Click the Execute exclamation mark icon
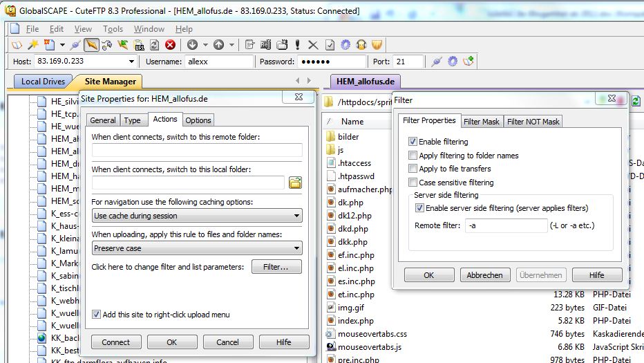644x363 pixels. coord(297,45)
